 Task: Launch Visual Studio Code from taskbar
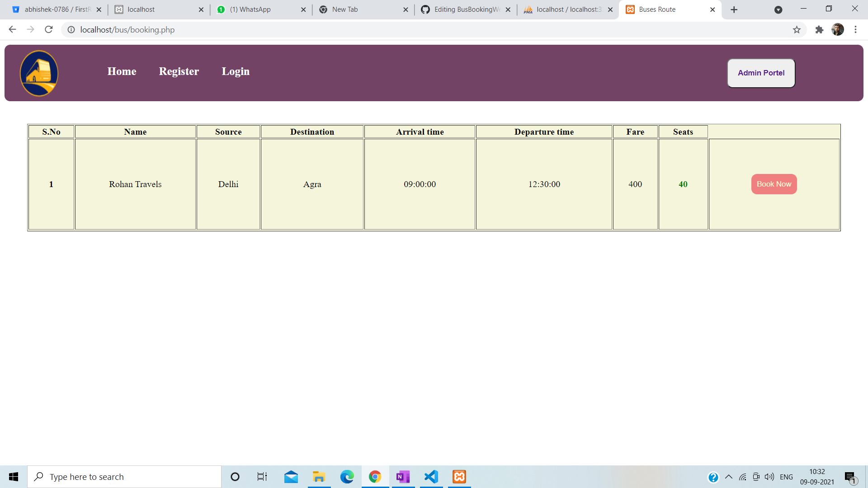coord(431,476)
